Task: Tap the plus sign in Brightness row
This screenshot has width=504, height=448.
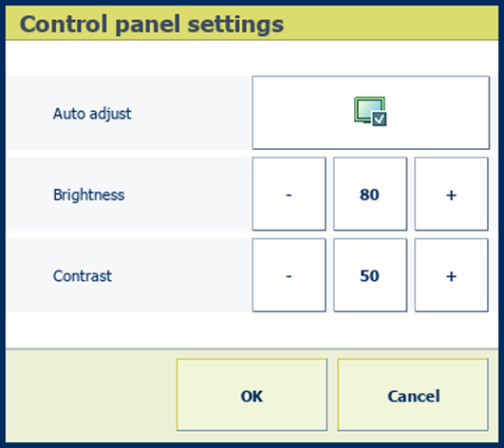Action: (451, 196)
